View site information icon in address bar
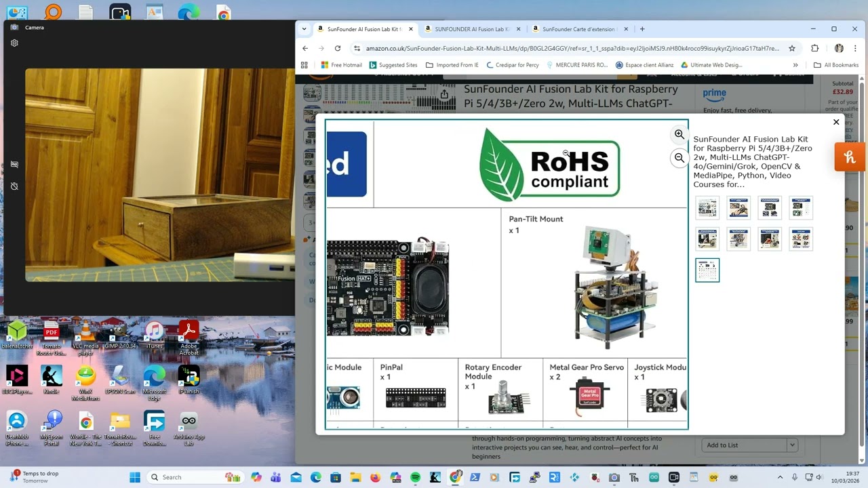The height and width of the screenshot is (488, 868). point(357,48)
